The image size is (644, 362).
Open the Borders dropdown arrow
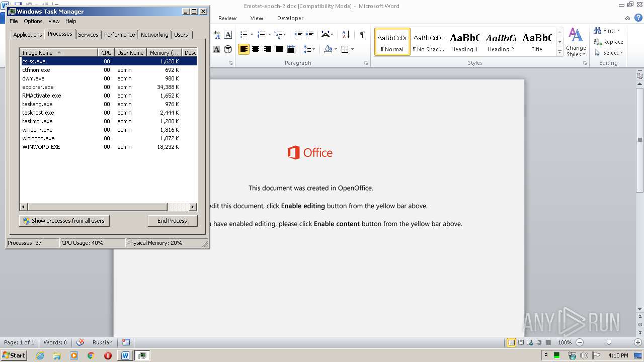352,49
